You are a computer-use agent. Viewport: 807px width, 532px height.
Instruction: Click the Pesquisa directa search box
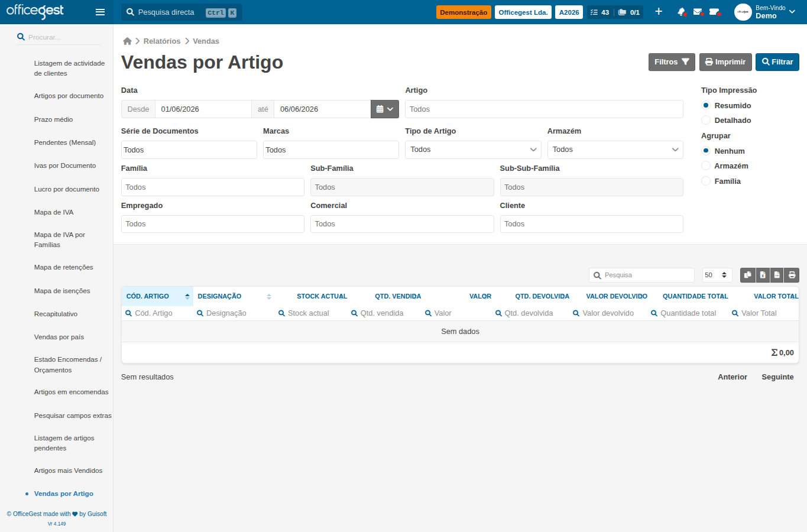pos(182,12)
